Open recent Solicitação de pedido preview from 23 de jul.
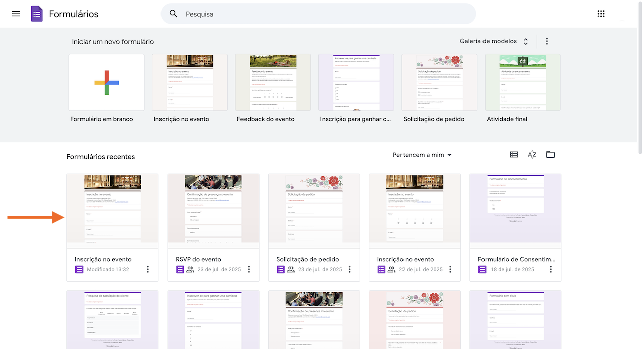This screenshot has height=349, width=644. point(314,211)
